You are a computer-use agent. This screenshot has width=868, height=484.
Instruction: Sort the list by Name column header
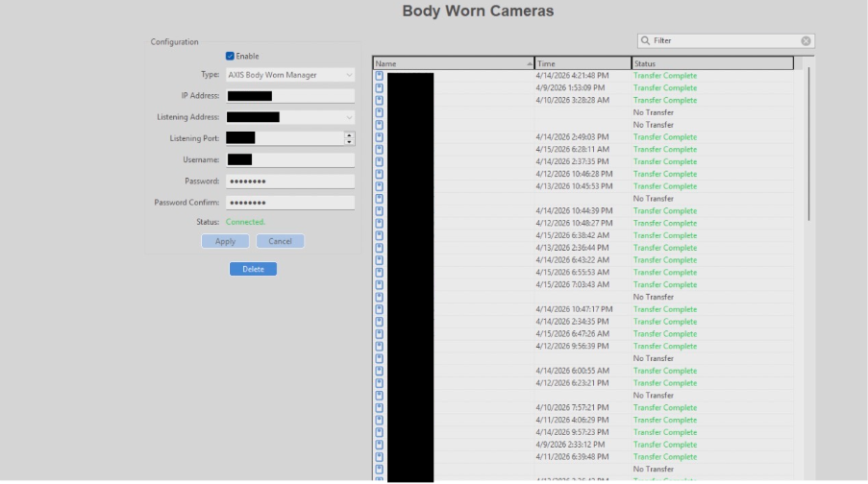[453, 63]
